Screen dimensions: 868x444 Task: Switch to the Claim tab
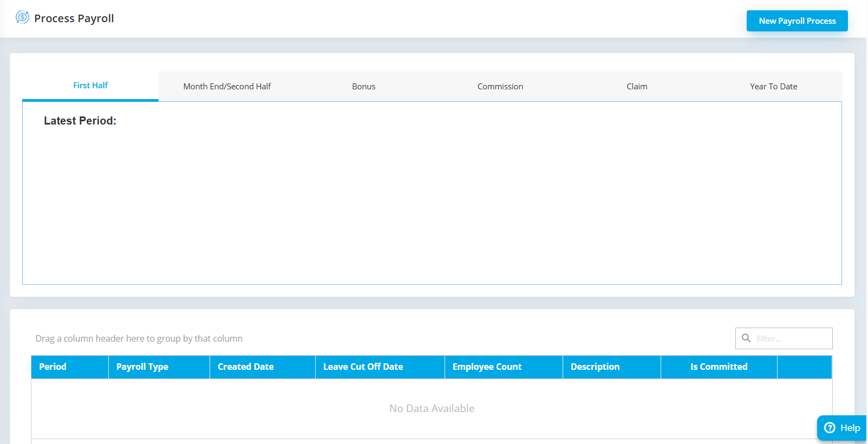pyautogui.click(x=637, y=87)
